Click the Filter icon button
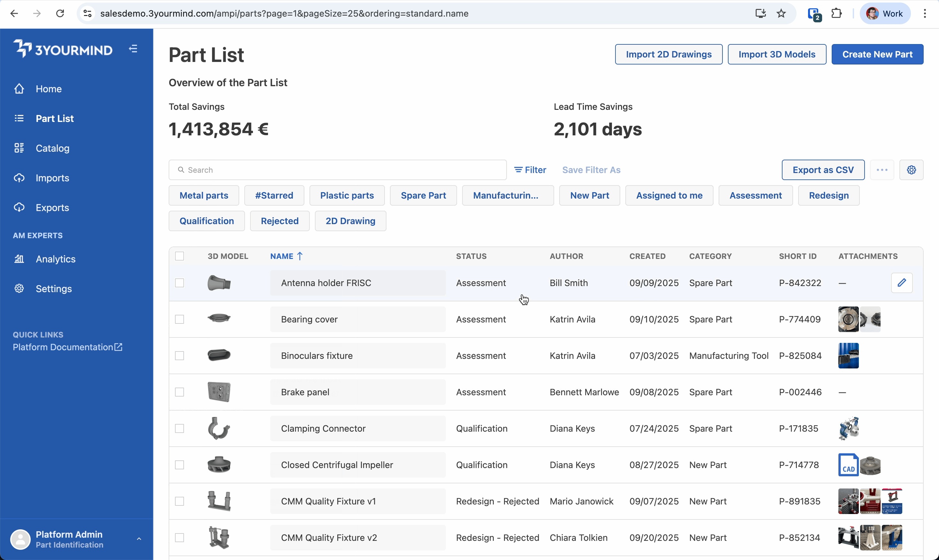 (530, 170)
